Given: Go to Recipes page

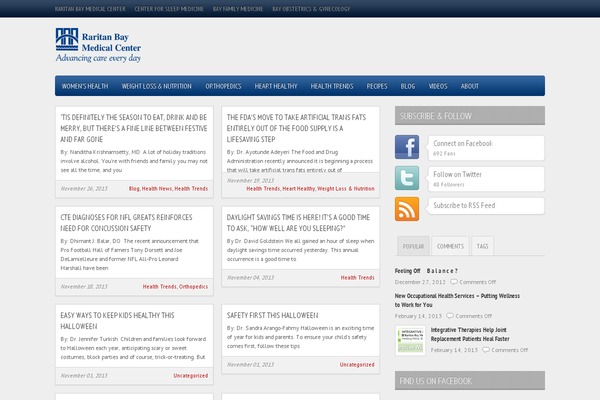Looking at the screenshot, I should [x=377, y=86].
